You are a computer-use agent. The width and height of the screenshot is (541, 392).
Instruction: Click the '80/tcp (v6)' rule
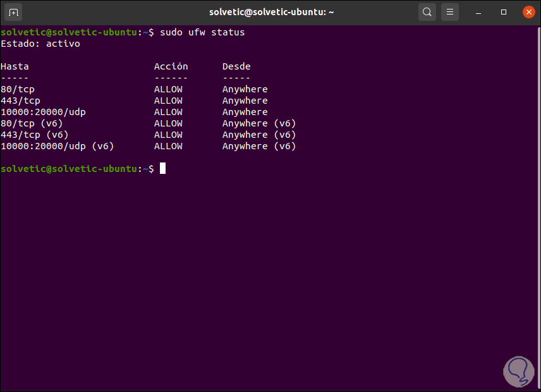32,123
